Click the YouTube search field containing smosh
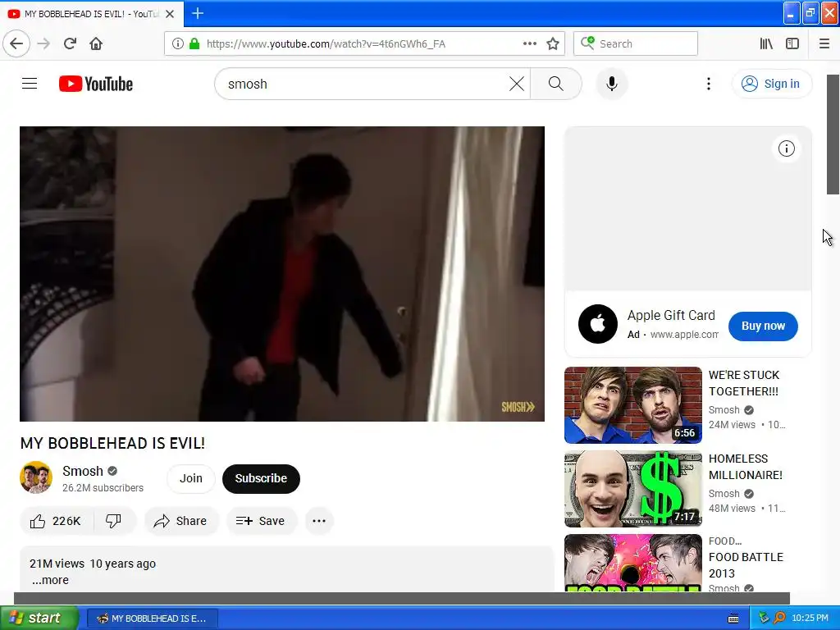The image size is (840, 630). [x=364, y=84]
